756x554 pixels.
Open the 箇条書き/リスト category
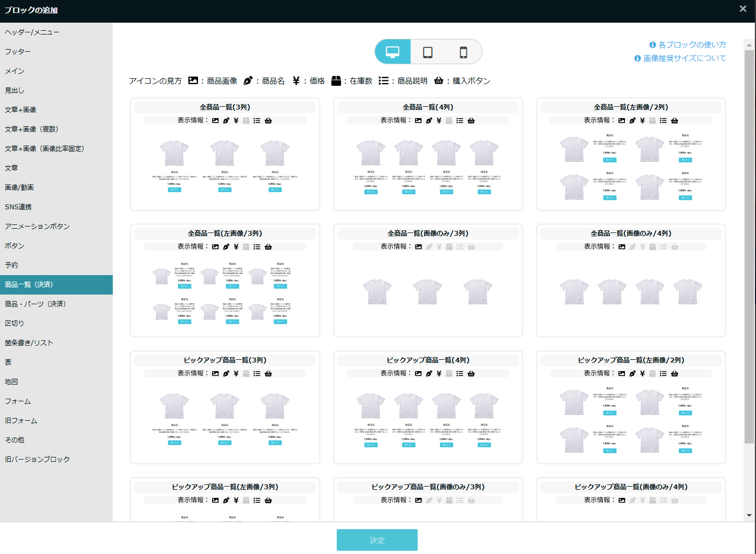(x=56, y=343)
